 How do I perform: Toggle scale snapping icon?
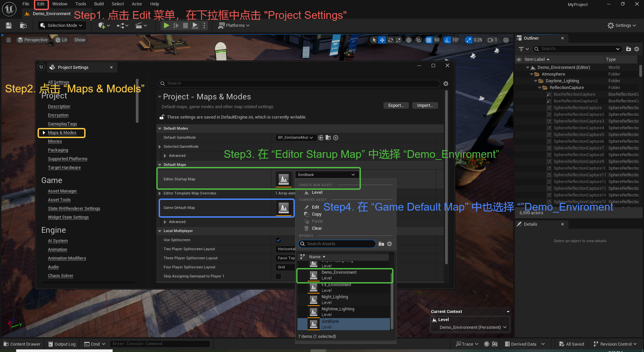469,40
